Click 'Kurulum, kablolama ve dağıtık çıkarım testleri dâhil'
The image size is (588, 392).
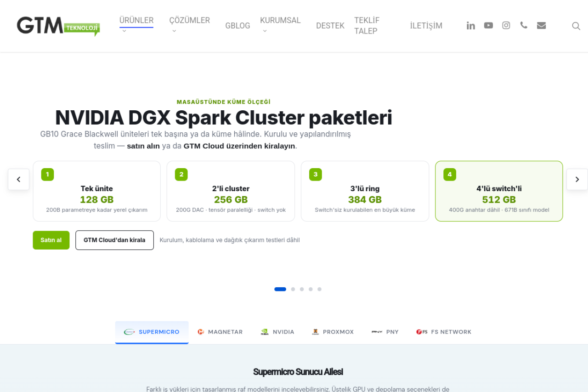230,240
